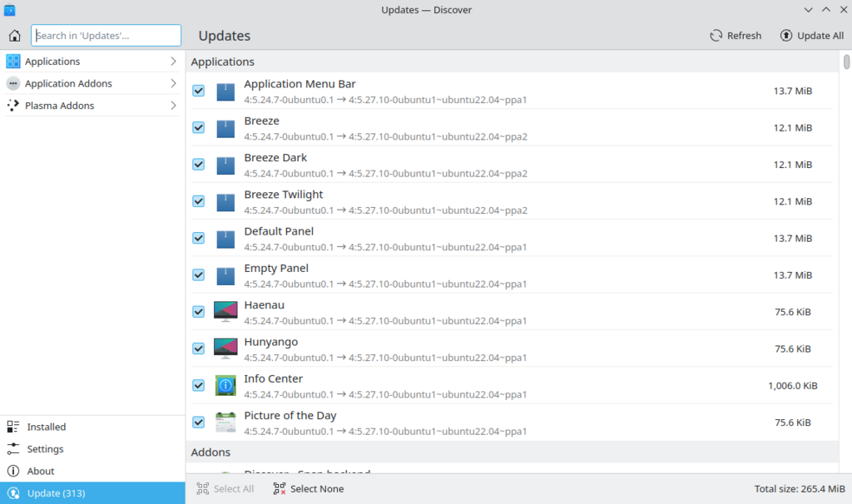Click the Breeze Dark package icon
Screen dimensions: 852x504
tap(225, 165)
